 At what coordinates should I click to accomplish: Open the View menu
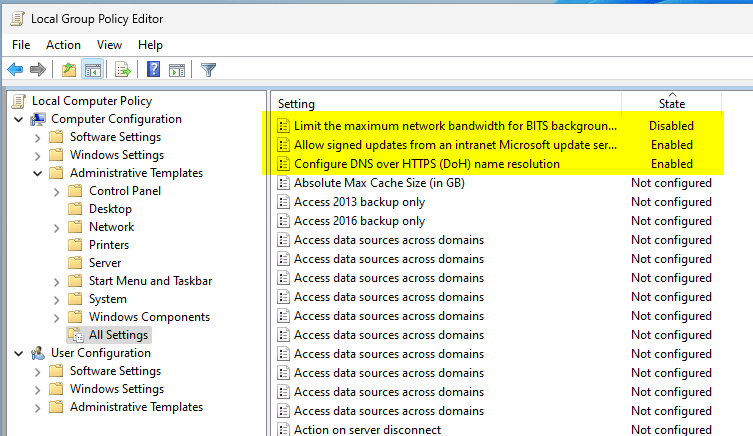click(x=109, y=45)
